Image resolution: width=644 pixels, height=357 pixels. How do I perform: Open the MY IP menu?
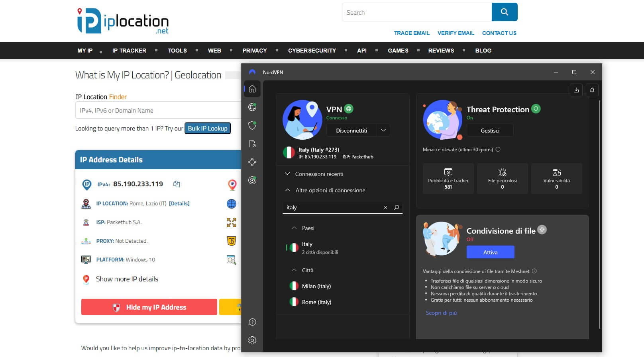tap(85, 51)
